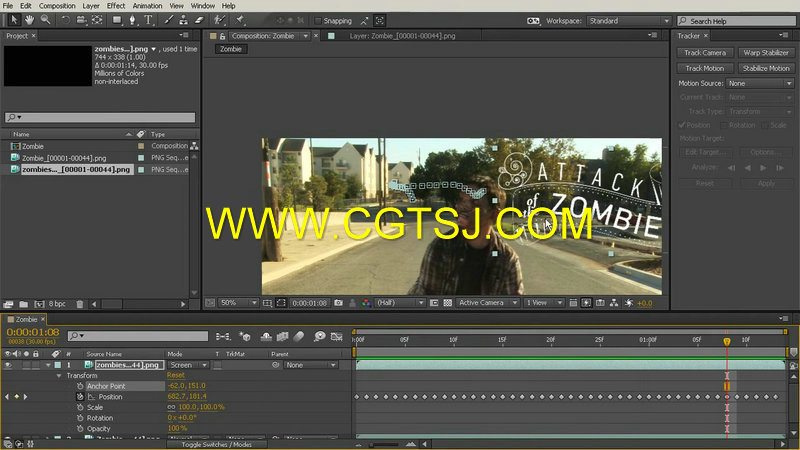Screen dimensions: 800x450
Task: Click layer 1 label color swatch
Action: pos(58,365)
